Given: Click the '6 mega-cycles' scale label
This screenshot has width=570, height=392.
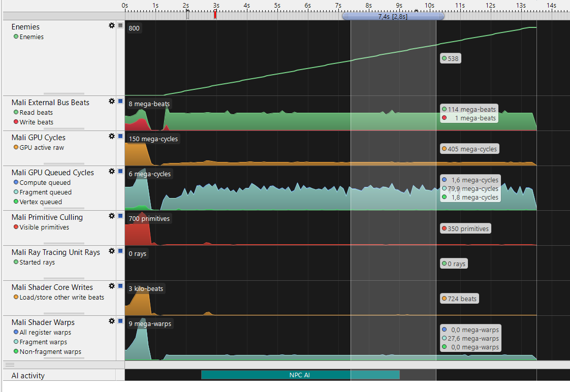Looking at the screenshot, I should pos(149,174).
